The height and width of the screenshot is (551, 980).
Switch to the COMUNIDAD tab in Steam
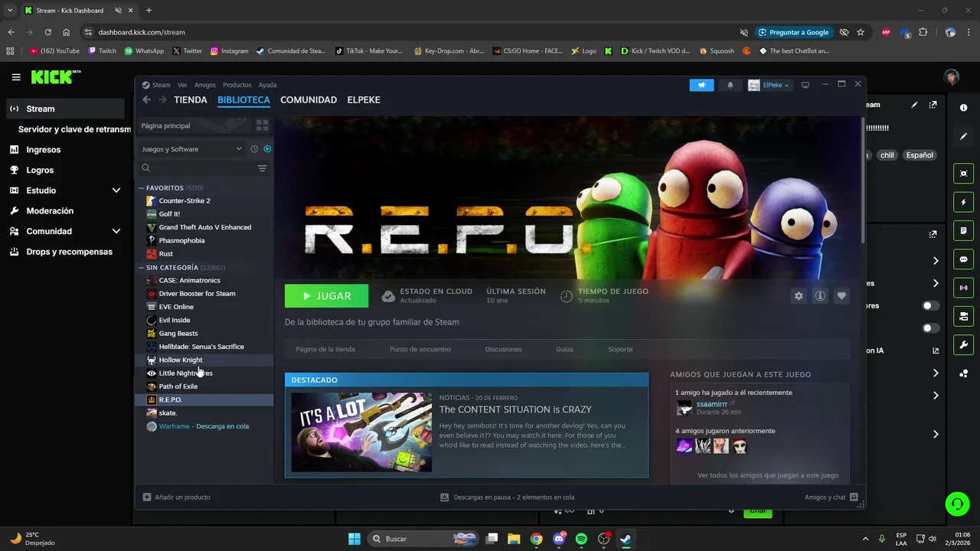click(309, 99)
